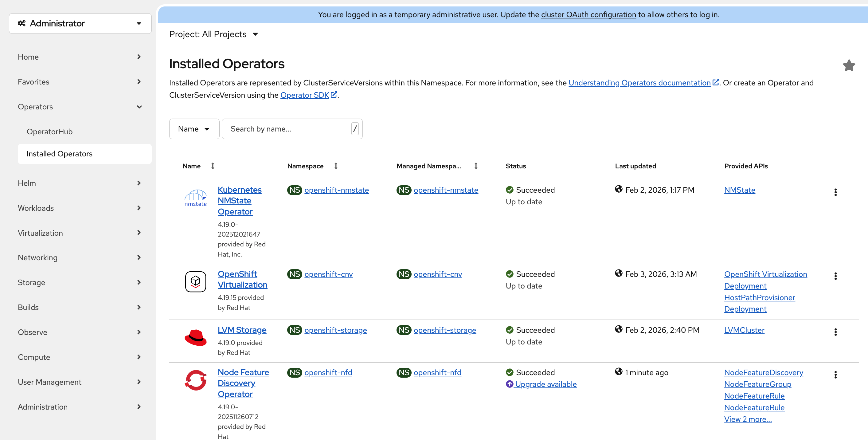Add page to favorites with star icon
Viewport: 868px width, 440px height.
(x=849, y=65)
